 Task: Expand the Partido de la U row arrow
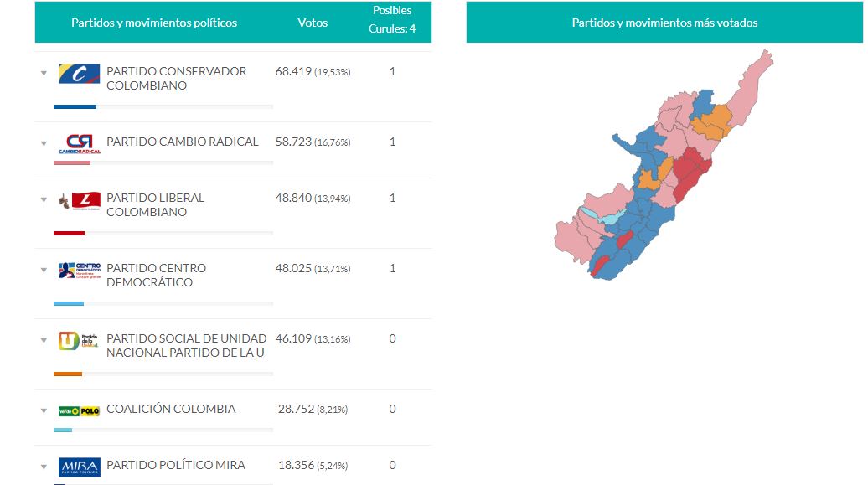pyautogui.click(x=44, y=340)
